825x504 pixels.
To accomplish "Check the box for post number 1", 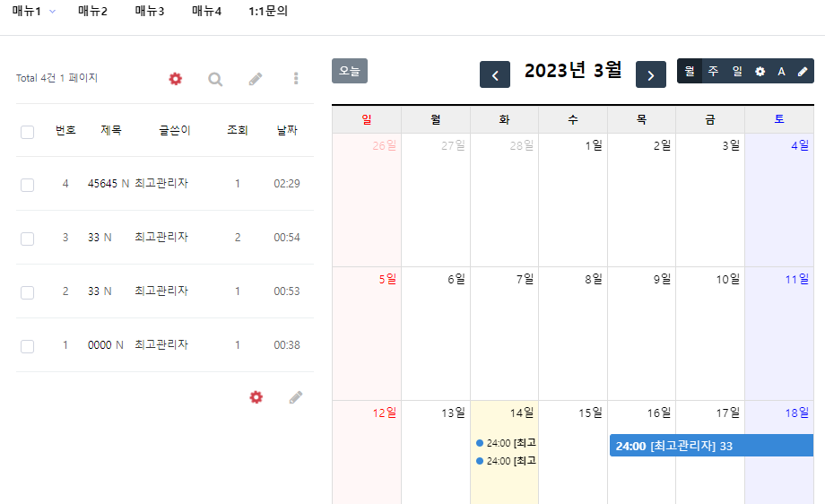I will coord(27,346).
